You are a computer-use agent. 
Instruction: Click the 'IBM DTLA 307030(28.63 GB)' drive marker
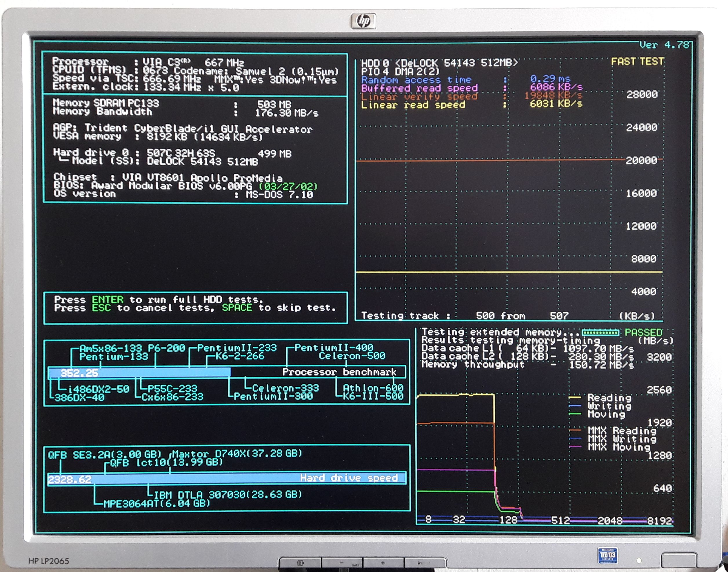[228, 495]
